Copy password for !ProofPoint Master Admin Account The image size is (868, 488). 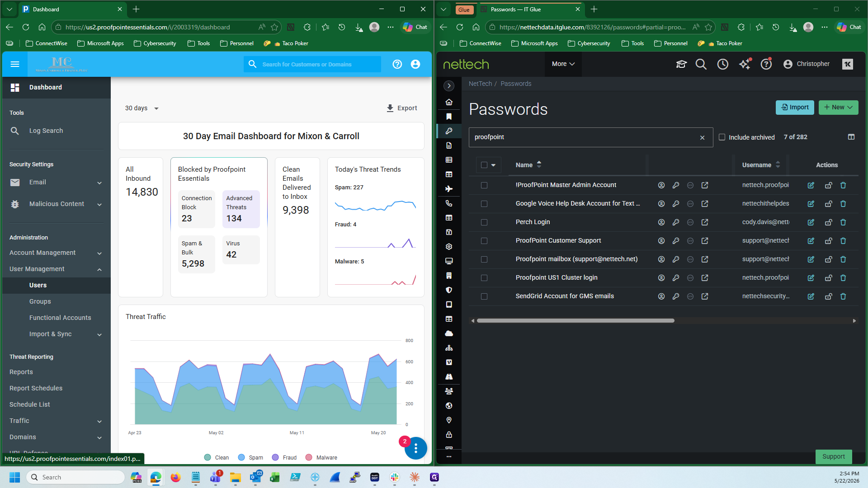(x=676, y=185)
